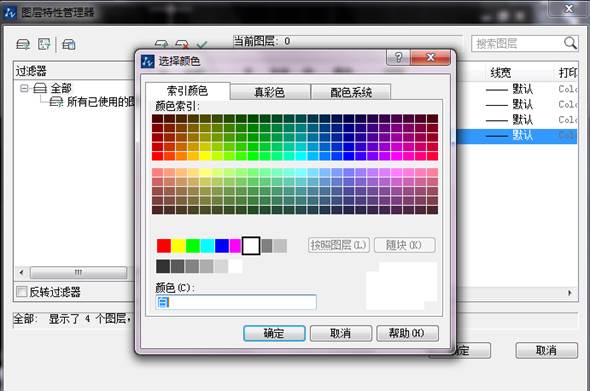Click the 按照图层(L) button
Viewport: 590px width, 391px height.
pyautogui.click(x=338, y=245)
